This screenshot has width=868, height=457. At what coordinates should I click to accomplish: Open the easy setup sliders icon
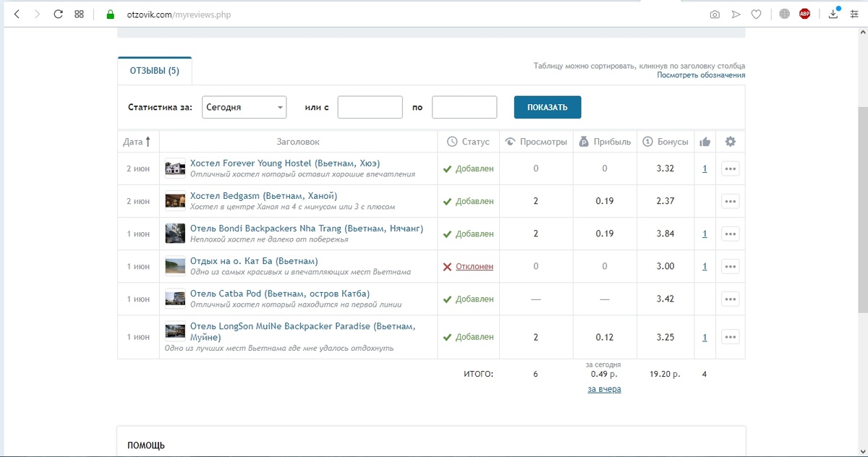click(x=854, y=14)
